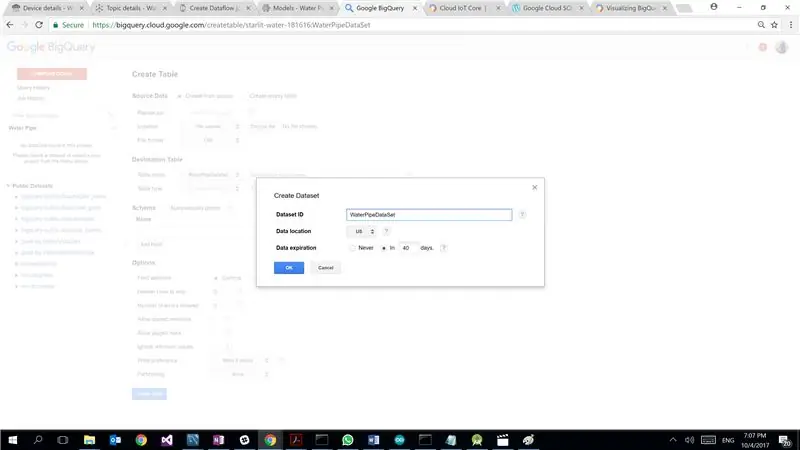
Task: Open WhatsApp from taskbar
Action: [347, 440]
